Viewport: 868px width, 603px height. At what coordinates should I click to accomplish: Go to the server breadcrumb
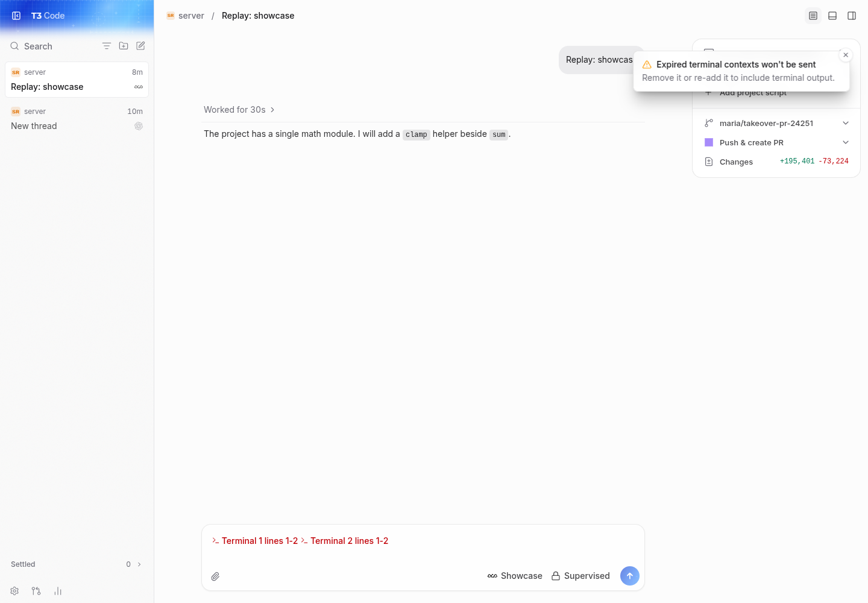coord(191,16)
